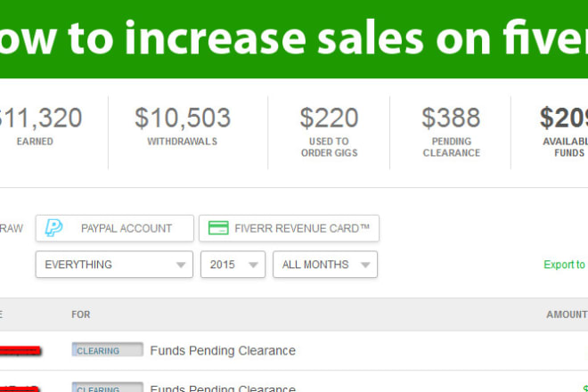This screenshot has height=392, width=588.
Task: Click the Export to link
Action: (565, 265)
